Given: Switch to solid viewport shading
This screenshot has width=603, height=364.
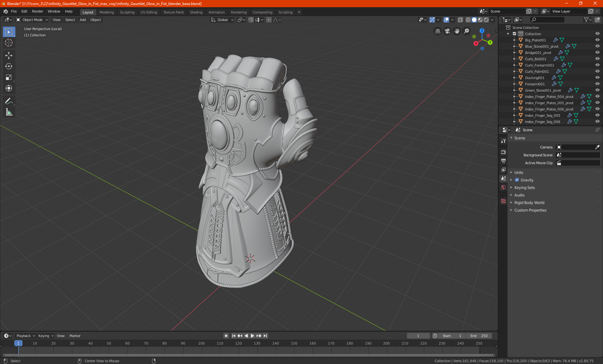Looking at the screenshot, I should 474,20.
